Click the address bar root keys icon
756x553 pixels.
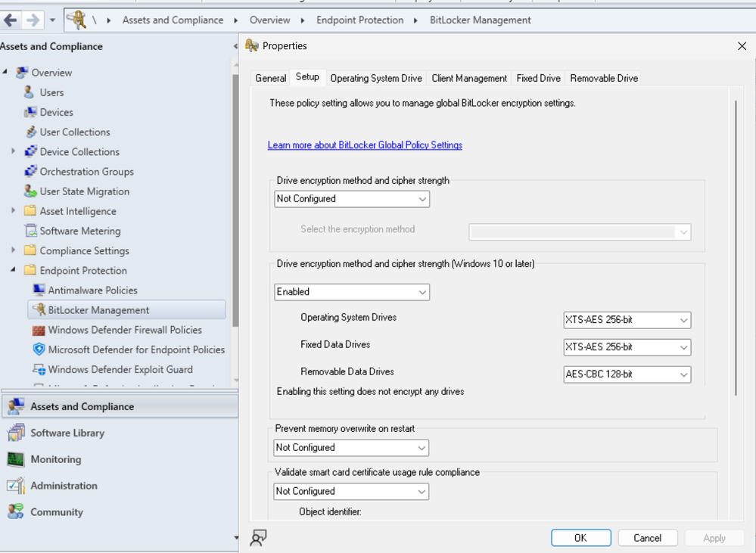76,20
